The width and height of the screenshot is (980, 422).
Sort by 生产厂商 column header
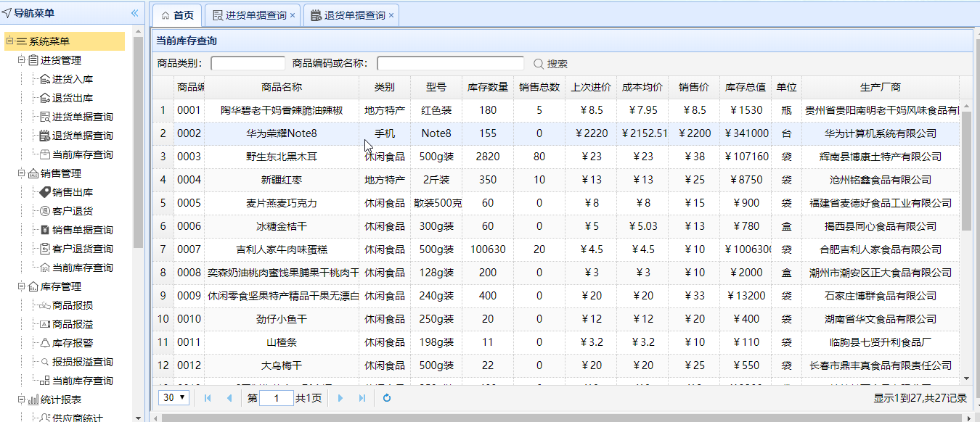(x=881, y=87)
